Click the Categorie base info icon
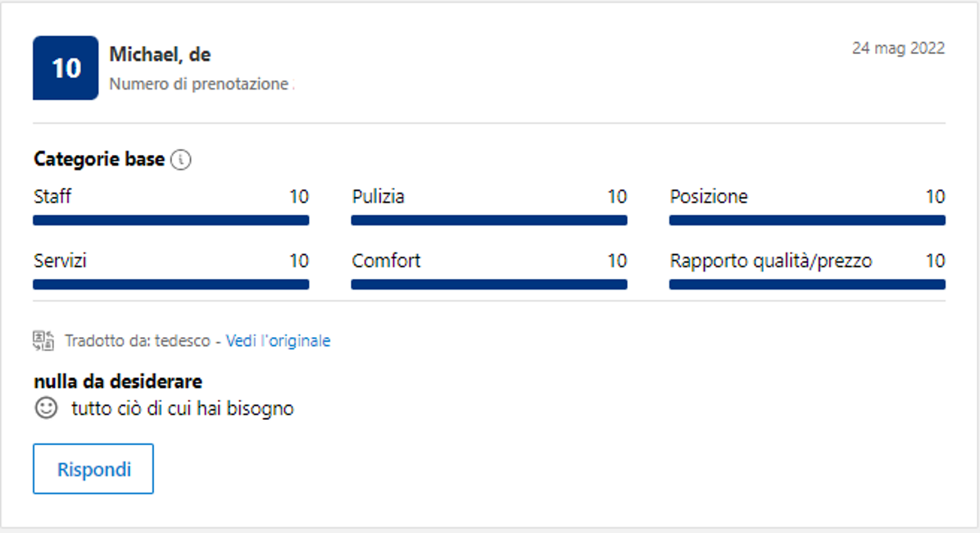Image resolution: width=980 pixels, height=533 pixels. 181,160
